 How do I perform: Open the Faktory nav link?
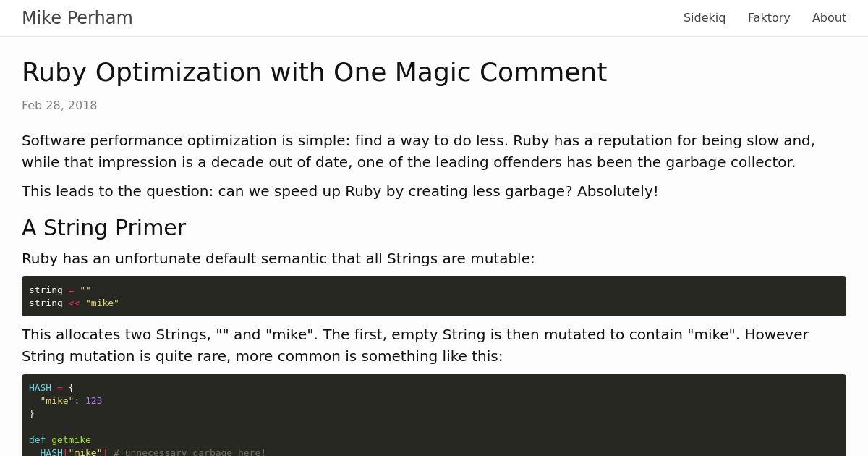click(769, 18)
